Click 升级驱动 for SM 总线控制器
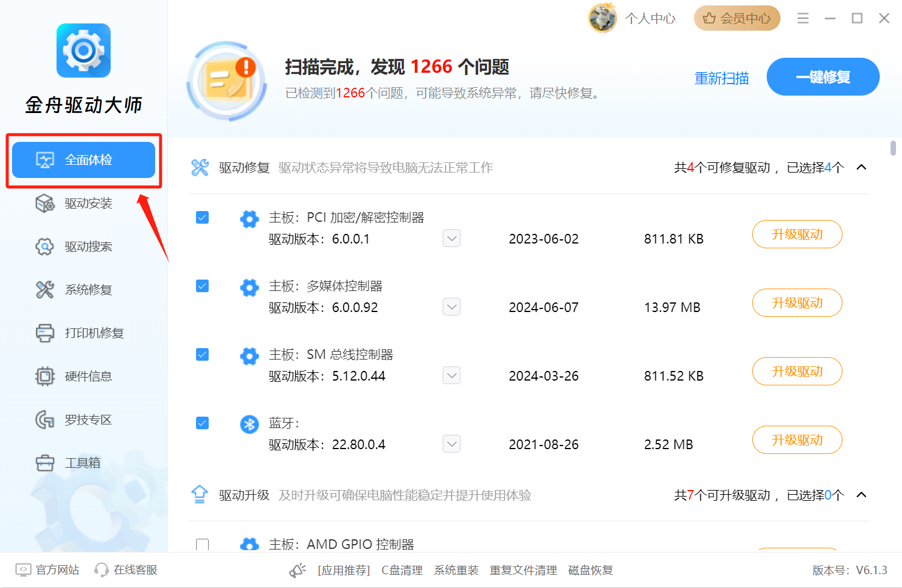Screen dimensions: 902x588 coord(797,372)
